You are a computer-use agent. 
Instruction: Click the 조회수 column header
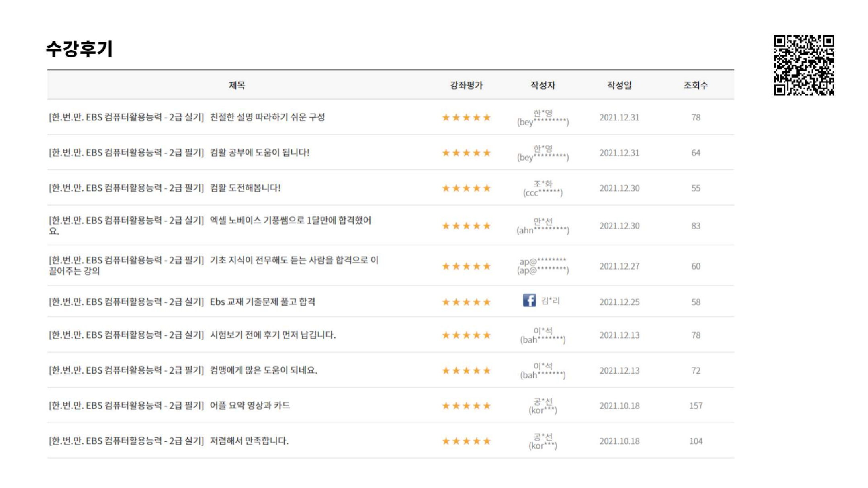coord(696,85)
